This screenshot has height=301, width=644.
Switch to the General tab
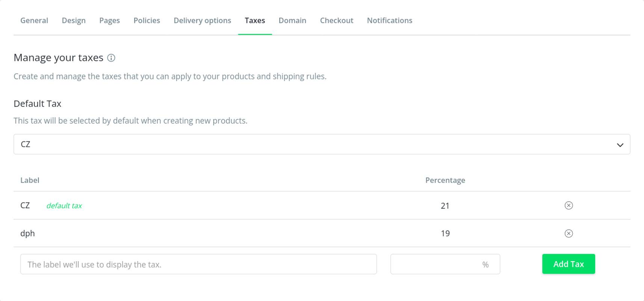pyautogui.click(x=34, y=21)
